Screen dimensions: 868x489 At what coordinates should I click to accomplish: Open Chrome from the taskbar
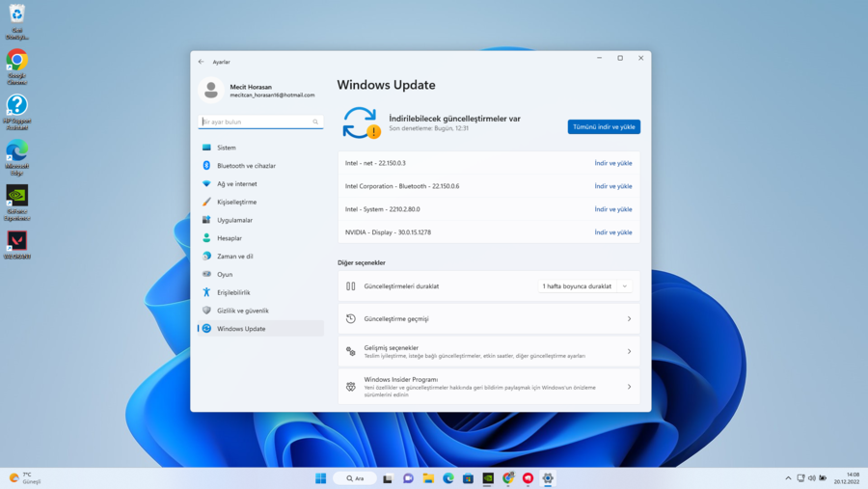pos(508,478)
